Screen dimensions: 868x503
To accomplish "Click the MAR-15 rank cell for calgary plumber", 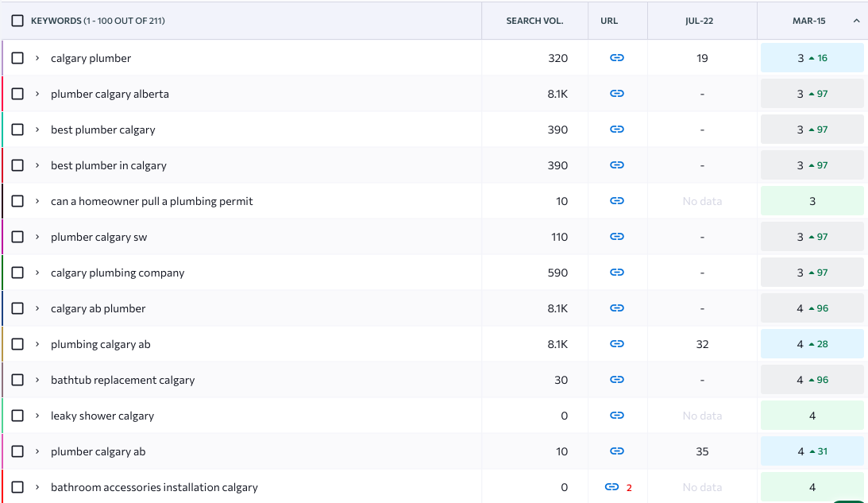I will click(x=812, y=58).
